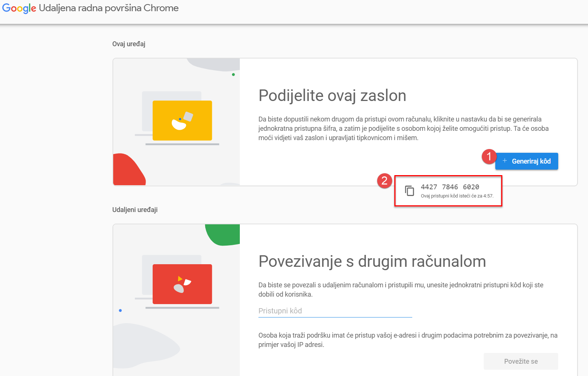Click the screen sharing description paragraph
This screenshot has height=376, width=588.
click(404, 129)
